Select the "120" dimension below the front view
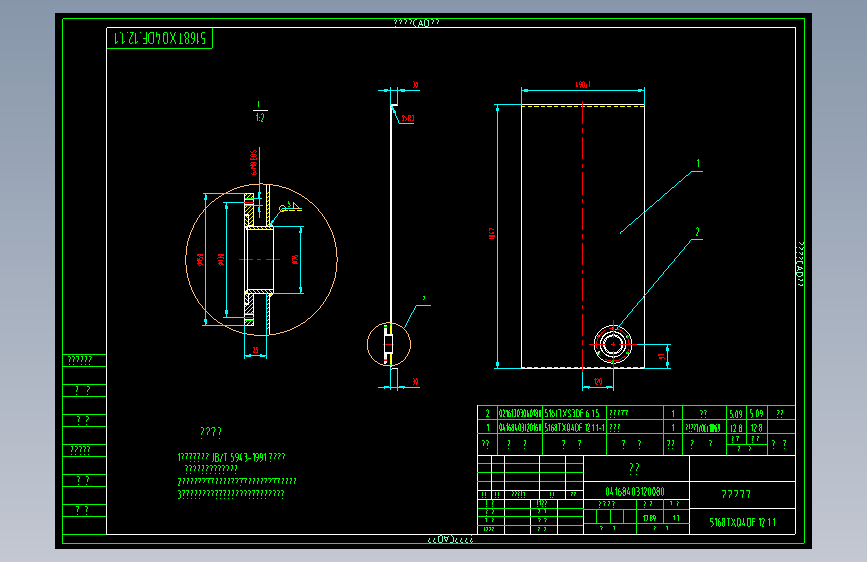The height and width of the screenshot is (562, 867). coord(598,382)
